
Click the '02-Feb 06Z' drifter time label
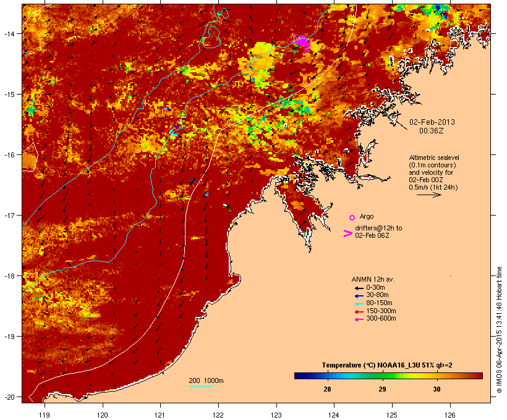click(x=372, y=235)
